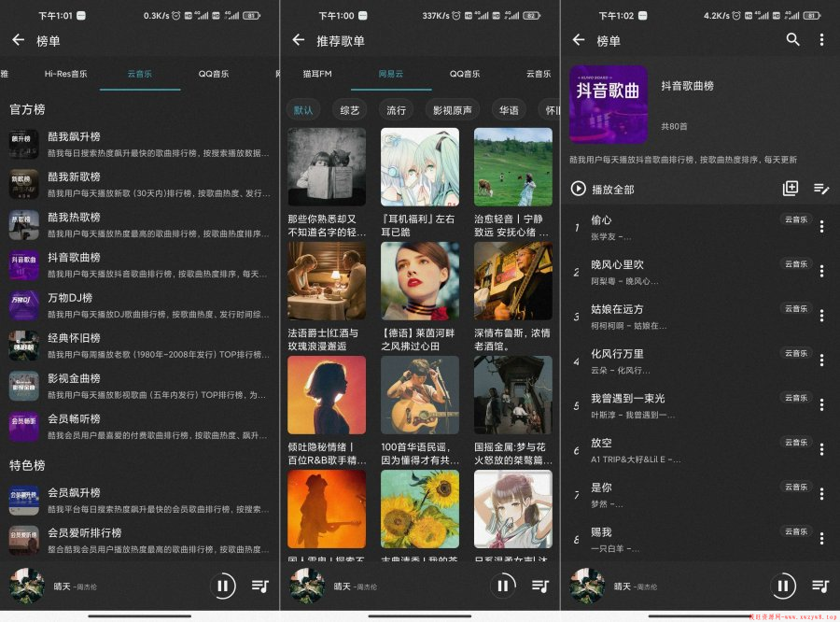The image size is (840, 622).
Task: Pause playback on the 推荐歌单 screen
Action: (x=503, y=586)
